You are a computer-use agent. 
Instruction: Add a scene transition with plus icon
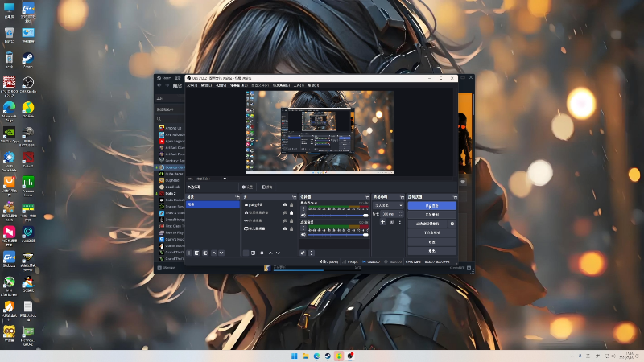click(382, 222)
